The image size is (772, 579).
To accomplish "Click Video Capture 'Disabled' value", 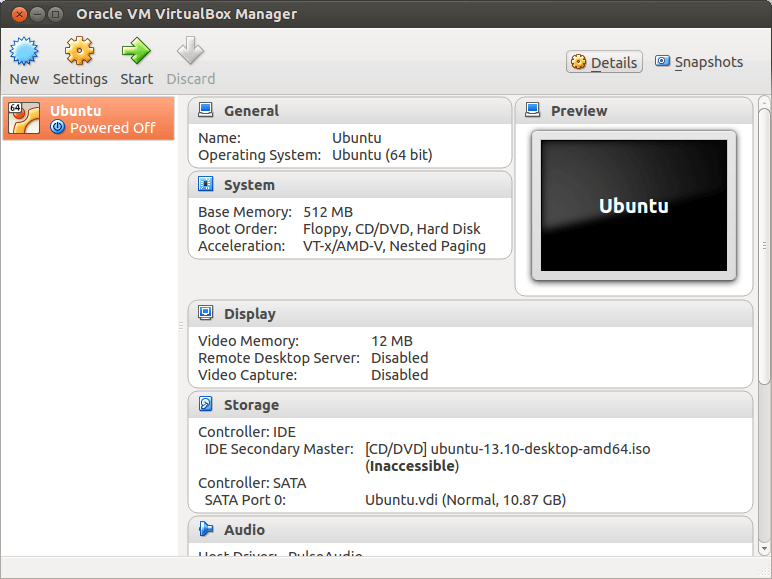I will [399, 375].
